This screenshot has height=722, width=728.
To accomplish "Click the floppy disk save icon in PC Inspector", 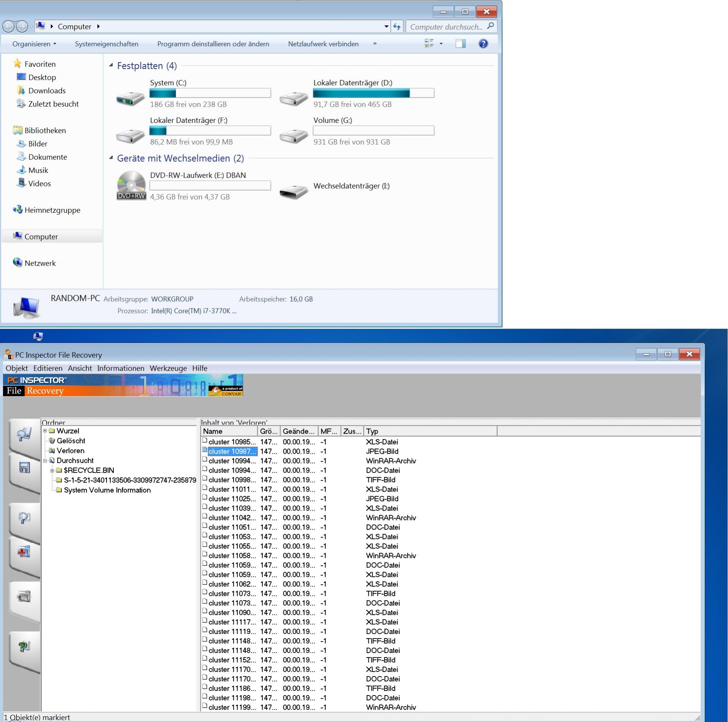I will [24, 467].
